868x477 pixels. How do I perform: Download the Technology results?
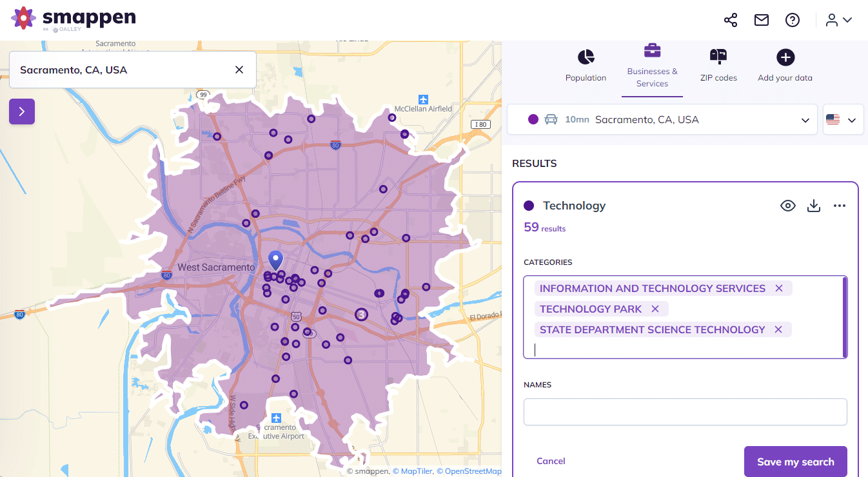pos(814,206)
